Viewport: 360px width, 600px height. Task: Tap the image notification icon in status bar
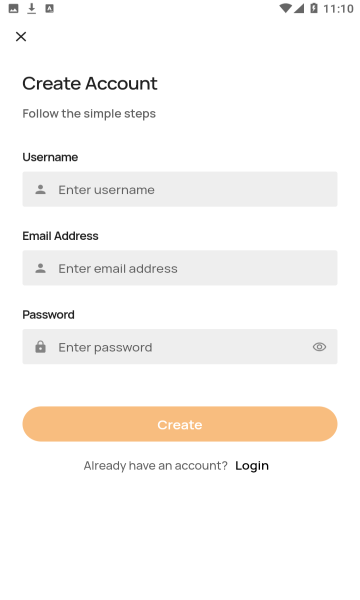pyautogui.click(x=13, y=8)
